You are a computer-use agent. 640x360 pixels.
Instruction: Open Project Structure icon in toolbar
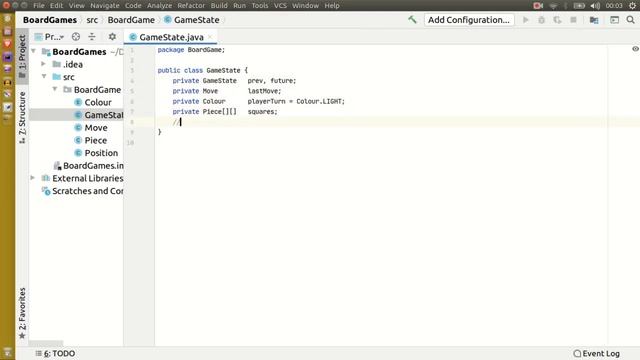[x=594, y=20]
